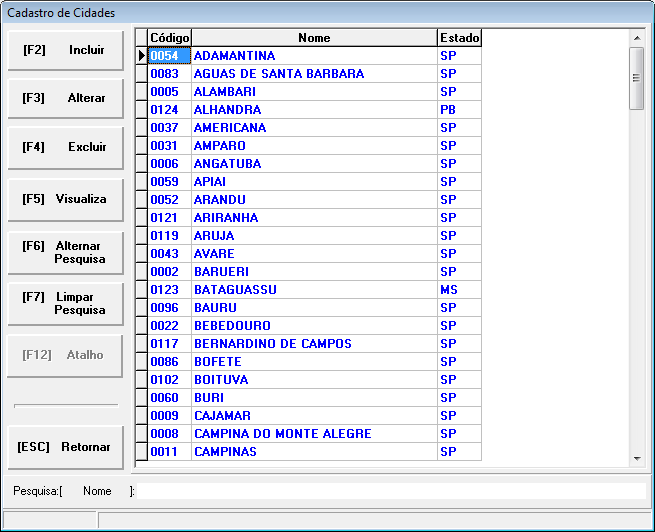This screenshot has height=532, width=655.
Task: Click the BARUERI city name cell
Action: [313, 272]
